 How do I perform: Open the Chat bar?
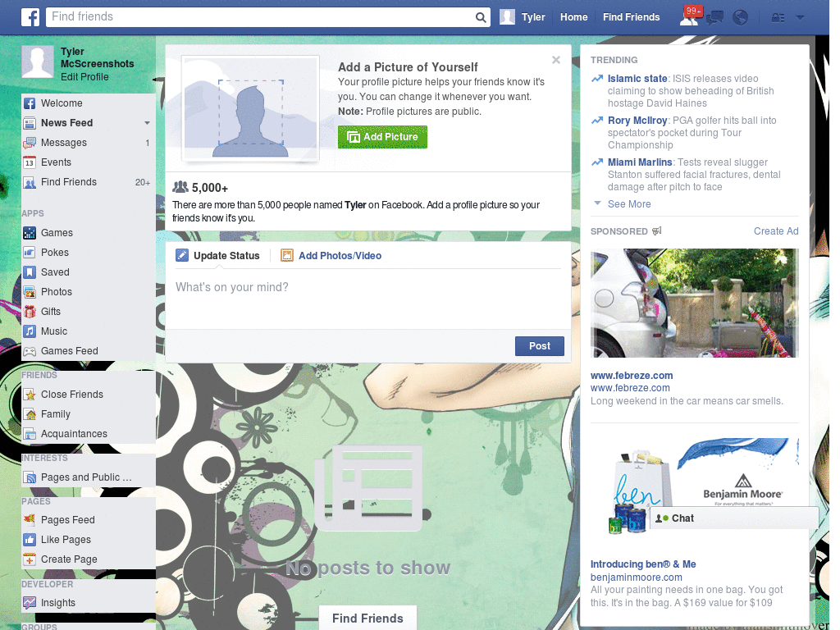coord(734,518)
